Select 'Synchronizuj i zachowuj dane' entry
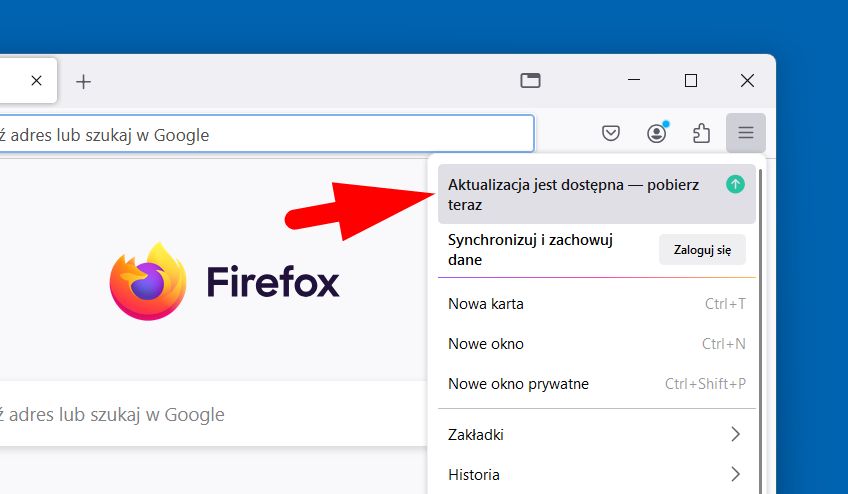This screenshot has width=848, height=494. 530,249
